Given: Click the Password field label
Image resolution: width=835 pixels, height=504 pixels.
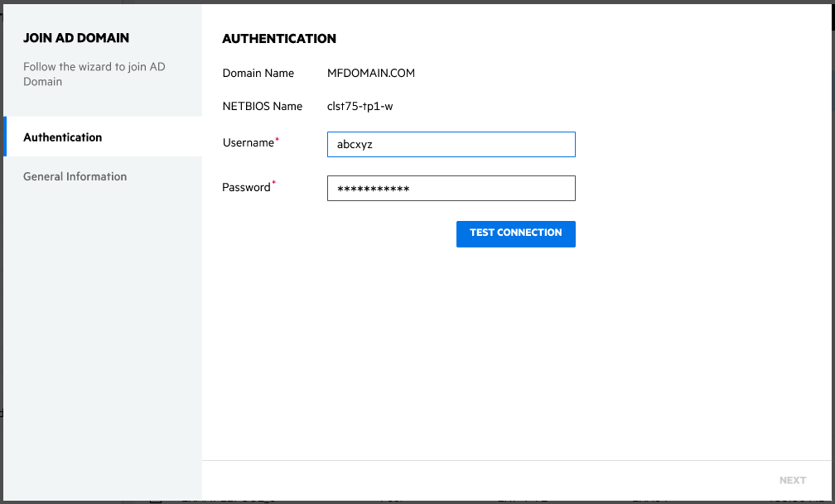Looking at the screenshot, I should point(246,188).
